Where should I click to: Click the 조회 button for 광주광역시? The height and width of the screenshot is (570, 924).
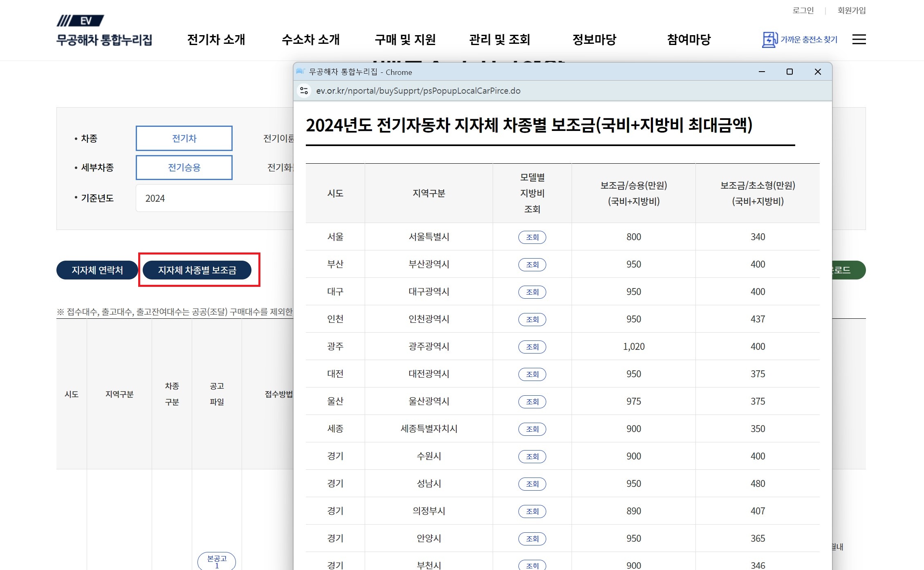click(x=532, y=347)
